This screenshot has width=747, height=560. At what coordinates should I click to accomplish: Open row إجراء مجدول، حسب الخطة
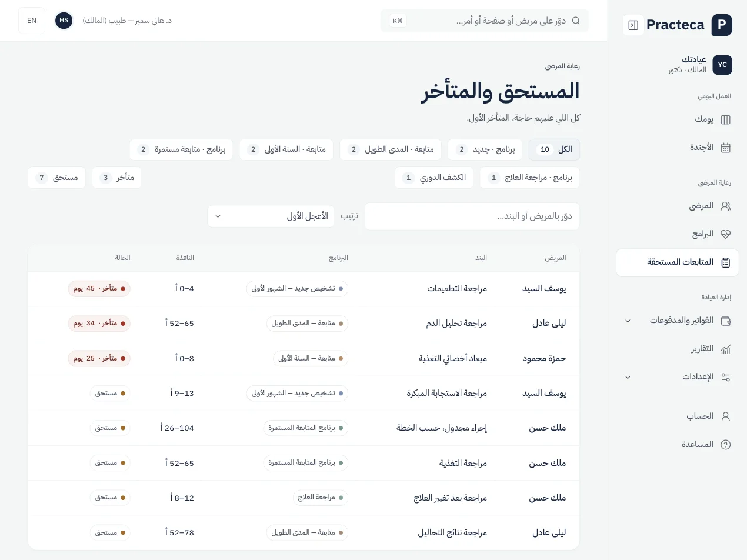tap(304, 428)
